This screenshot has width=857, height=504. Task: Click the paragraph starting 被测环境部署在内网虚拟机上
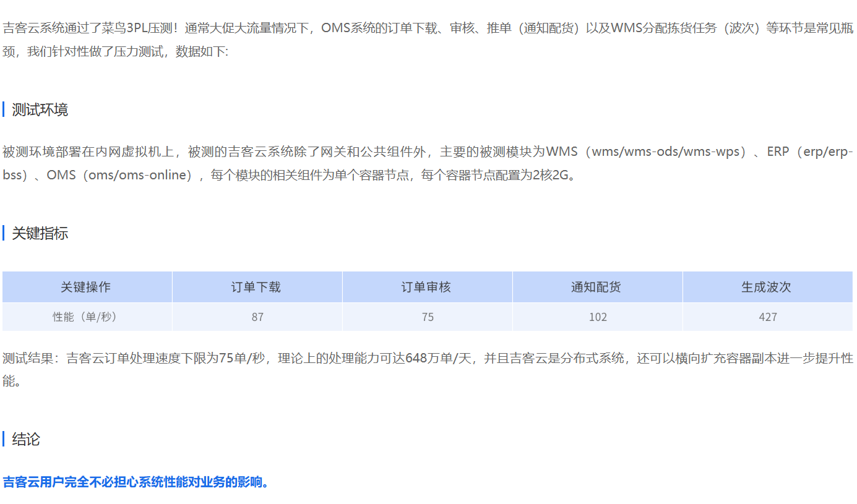[428, 163]
